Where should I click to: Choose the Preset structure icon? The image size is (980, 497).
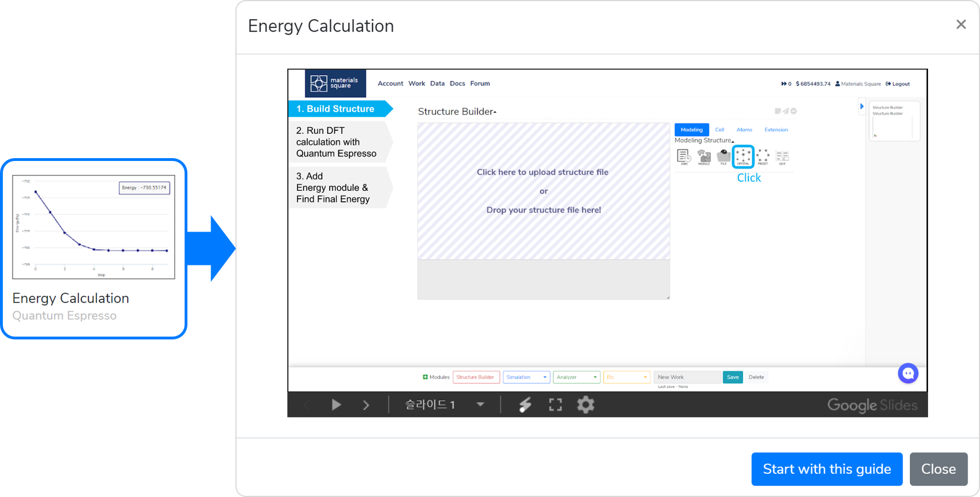pos(763,156)
